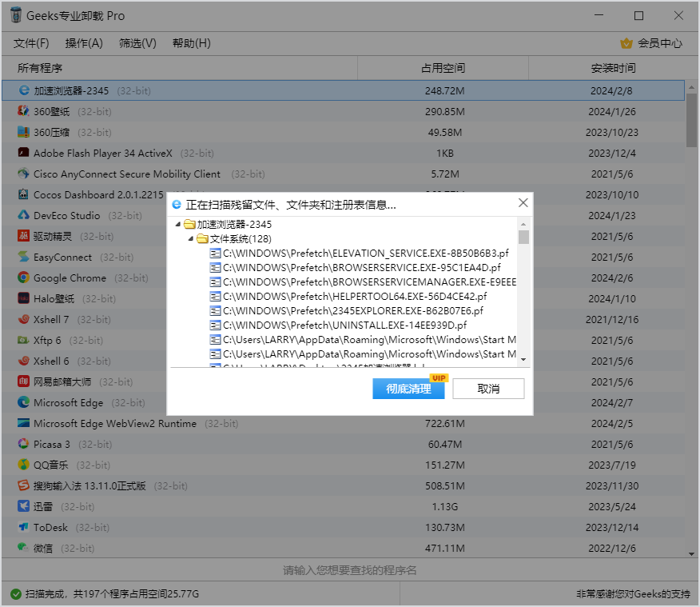Click the QQ音乐 icon

coord(23,465)
